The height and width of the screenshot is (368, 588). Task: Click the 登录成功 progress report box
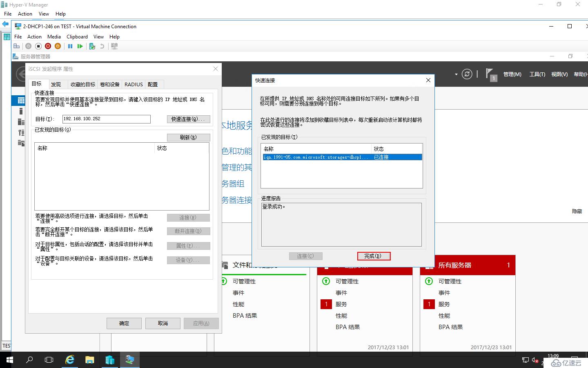pos(341,224)
